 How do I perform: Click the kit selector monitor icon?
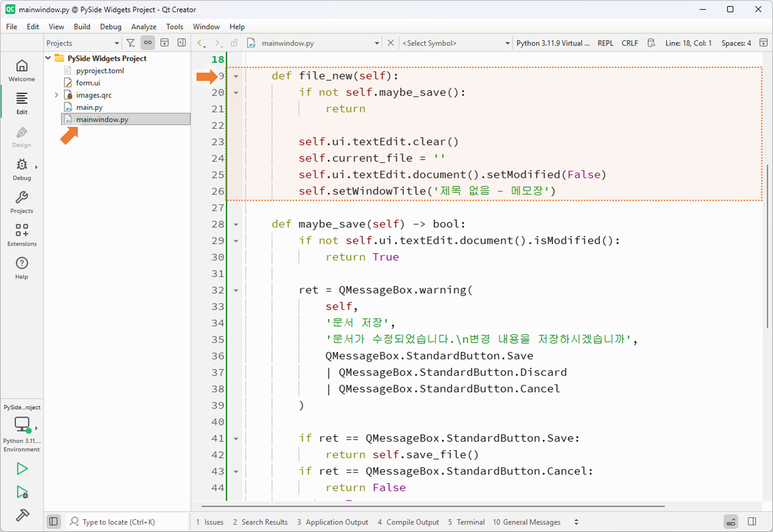22,424
